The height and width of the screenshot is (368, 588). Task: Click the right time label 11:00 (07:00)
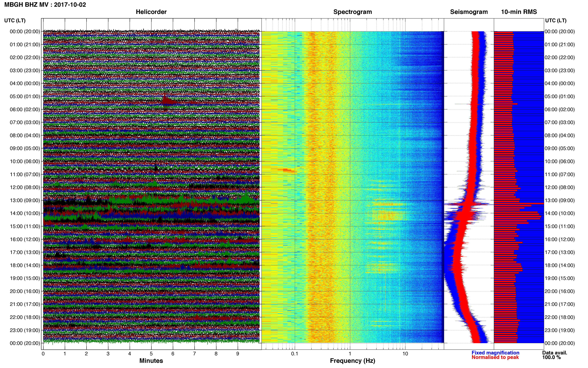click(560, 174)
